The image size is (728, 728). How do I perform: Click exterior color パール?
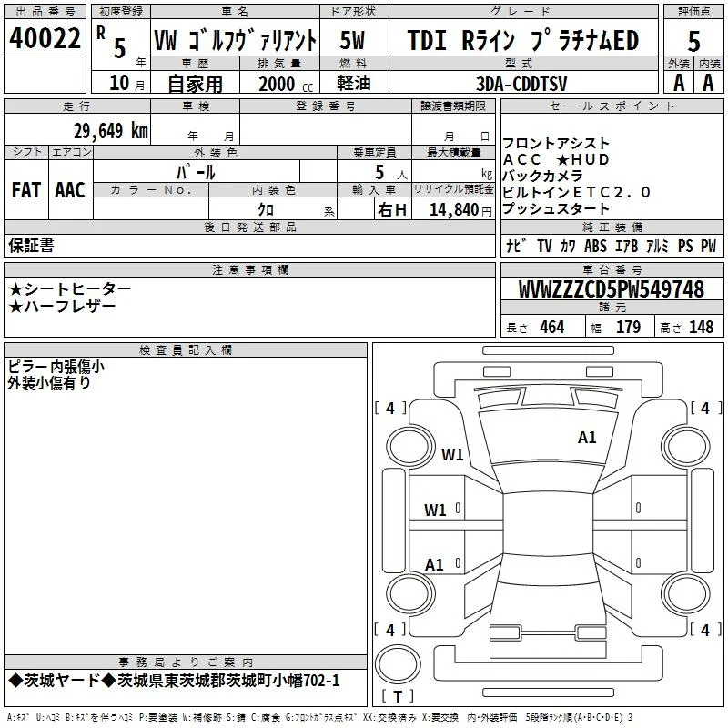pyautogui.click(x=196, y=172)
